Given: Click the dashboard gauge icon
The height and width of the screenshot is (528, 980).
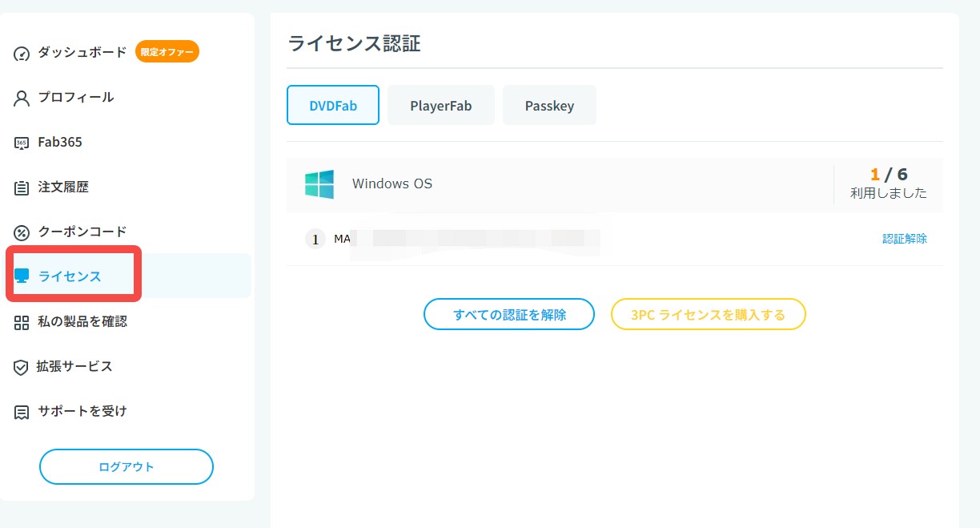Looking at the screenshot, I should [22, 54].
